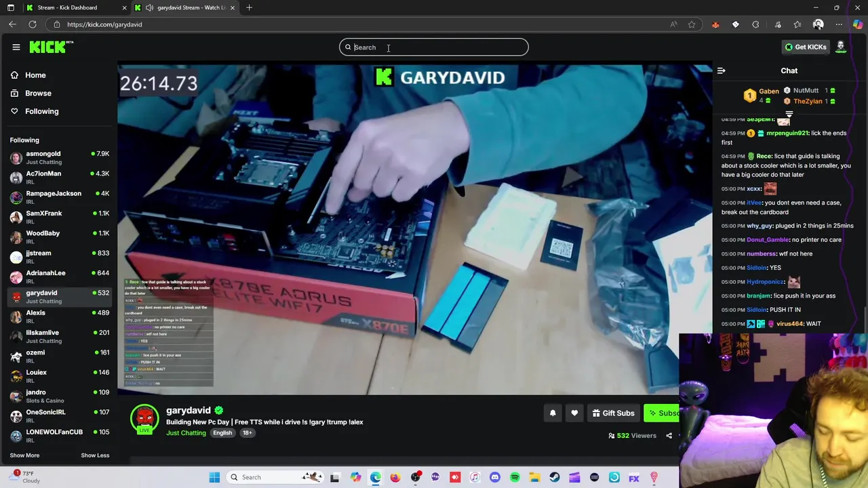
Task: Open the browser favorites list icon
Action: coord(797,24)
